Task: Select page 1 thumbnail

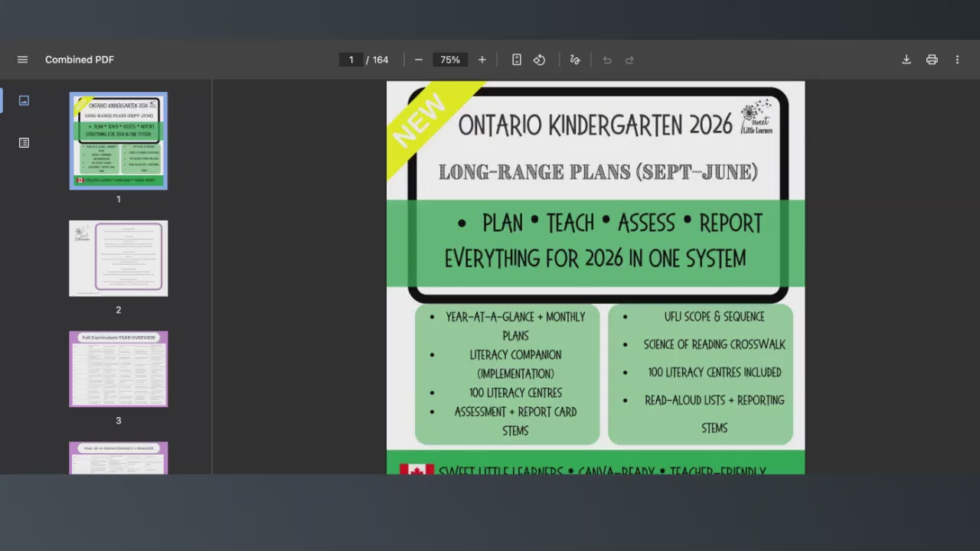Action: pyautogui.click(x=119, y=141)
